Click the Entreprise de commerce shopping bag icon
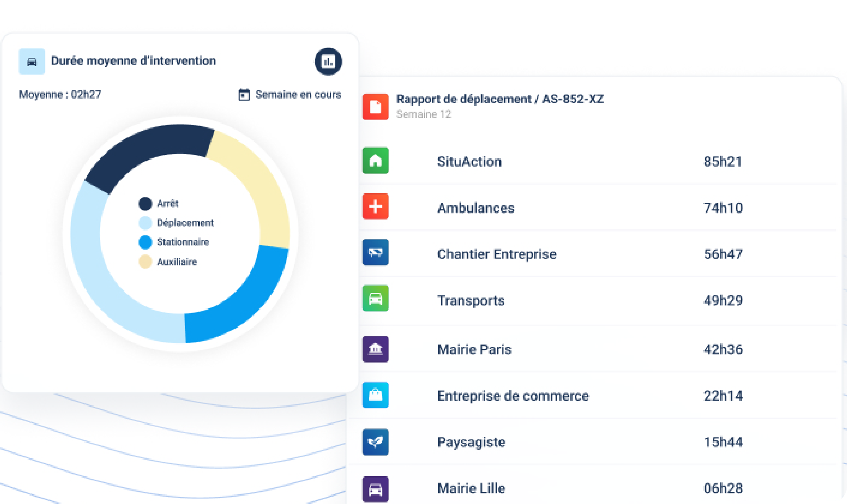Image resolution: width=847 pixels, height=504 pixels. click(375, 395)
